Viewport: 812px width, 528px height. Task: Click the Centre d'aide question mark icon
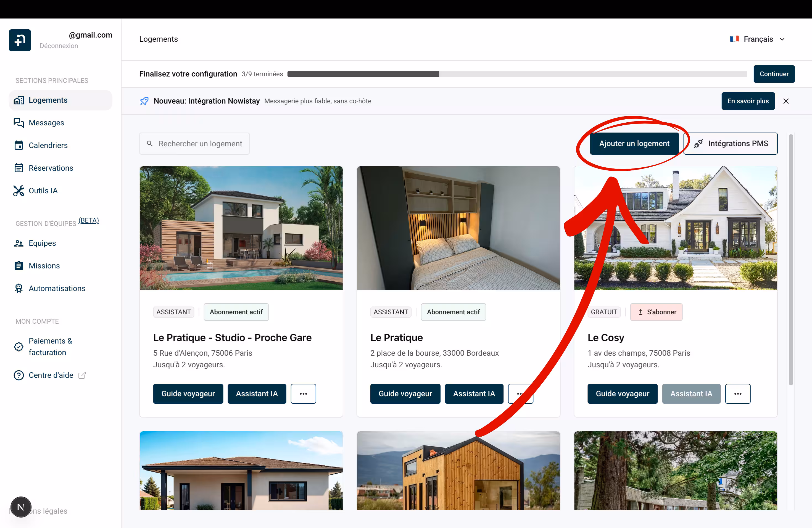(19, 375)
